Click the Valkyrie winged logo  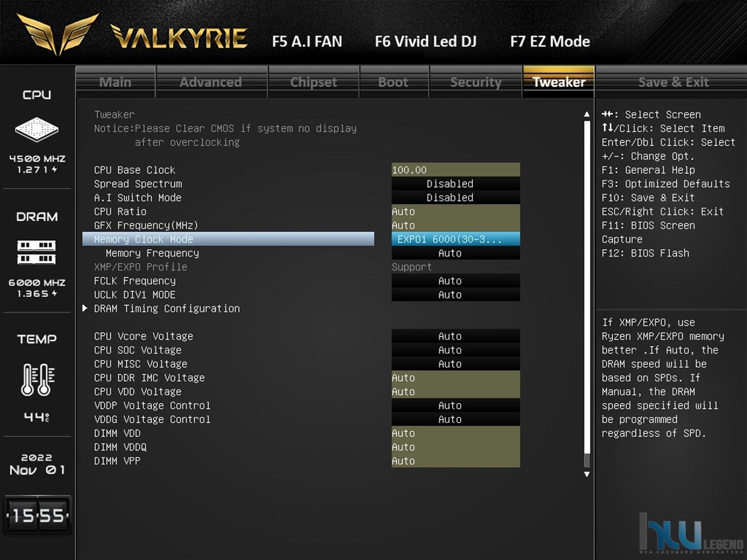click(x=58, y=33)
